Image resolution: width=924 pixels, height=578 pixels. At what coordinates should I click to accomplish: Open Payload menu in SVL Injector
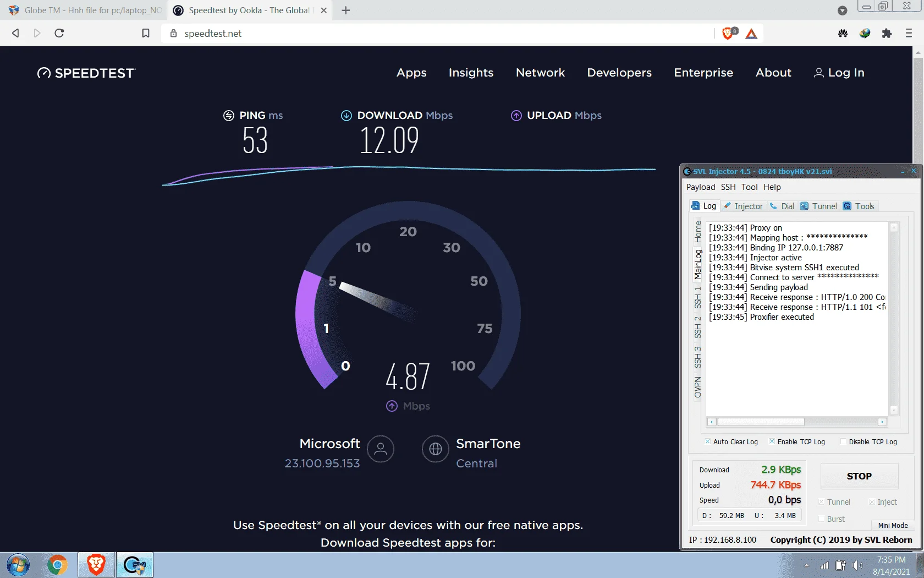tap(701, 187)
